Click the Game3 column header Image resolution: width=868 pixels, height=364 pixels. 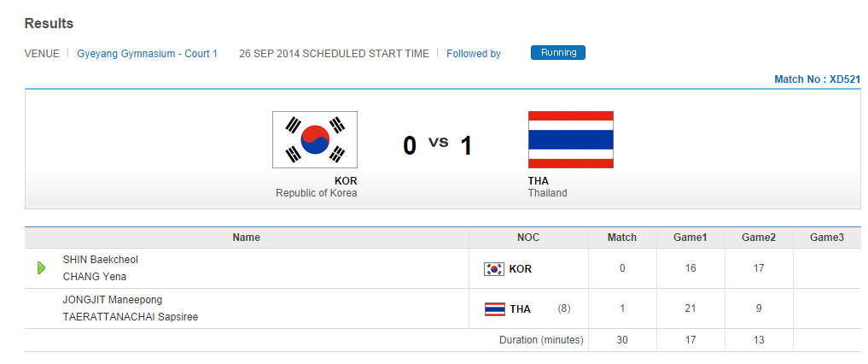(826, 238)
